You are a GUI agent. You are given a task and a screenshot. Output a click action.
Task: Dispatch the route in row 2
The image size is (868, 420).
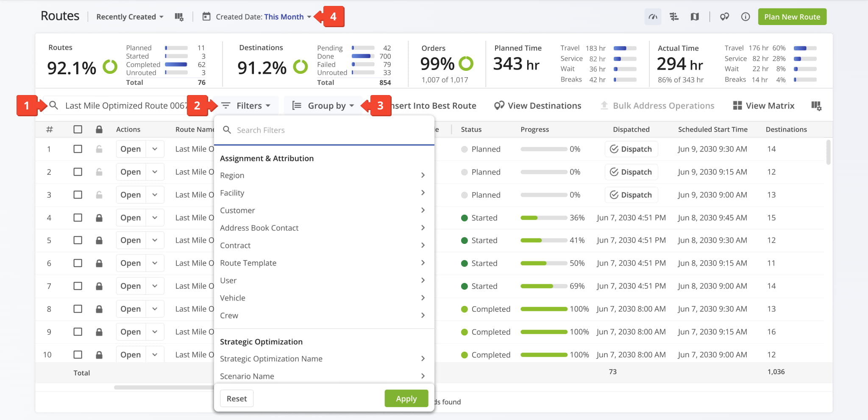coord(631,172)
